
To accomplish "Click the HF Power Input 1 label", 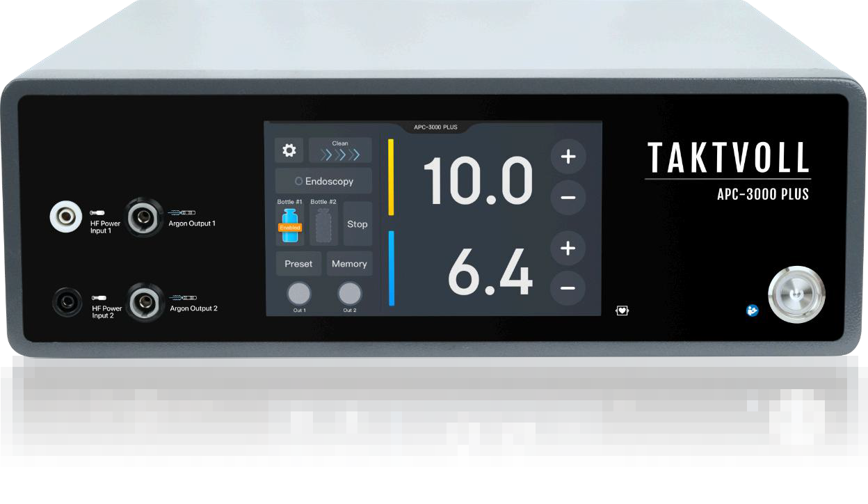I will click(x=105, y=227).
